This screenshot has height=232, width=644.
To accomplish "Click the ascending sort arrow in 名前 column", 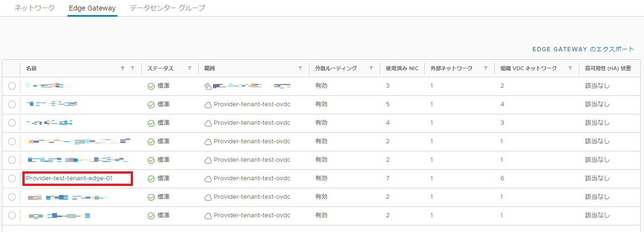I will [x=123, y=68].
